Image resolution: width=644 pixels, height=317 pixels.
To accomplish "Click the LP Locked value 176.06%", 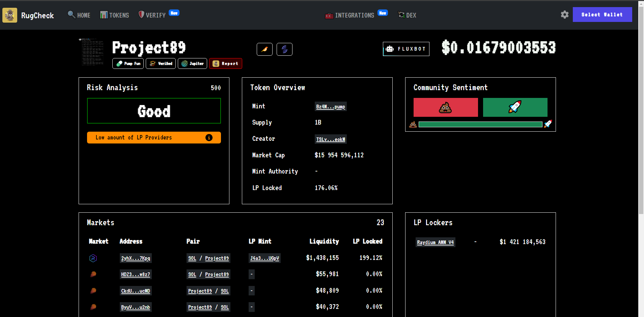I will click(x=326, y=188).
